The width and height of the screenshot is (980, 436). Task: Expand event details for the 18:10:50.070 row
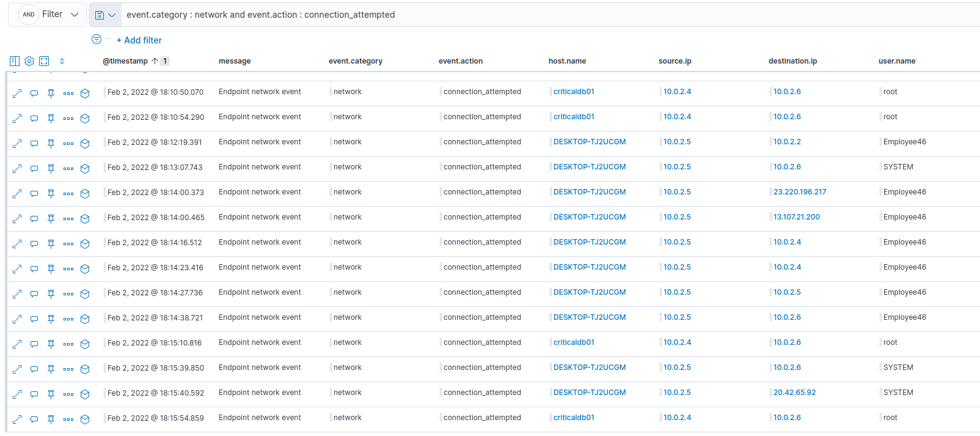click(17, 94)
